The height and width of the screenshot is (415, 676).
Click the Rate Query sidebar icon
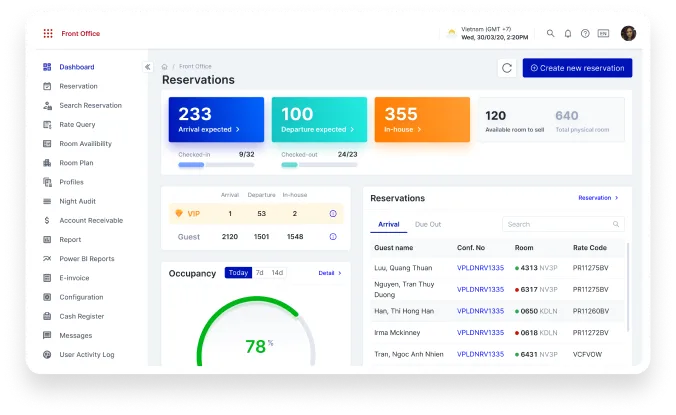pyautogui.click(x=47, y=125)
